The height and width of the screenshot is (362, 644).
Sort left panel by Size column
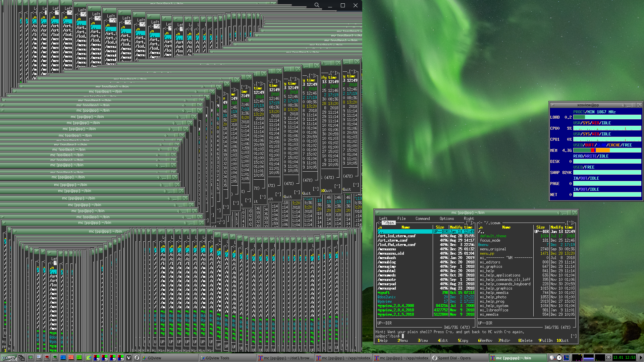pyautogui.click(x=440, y=227)
